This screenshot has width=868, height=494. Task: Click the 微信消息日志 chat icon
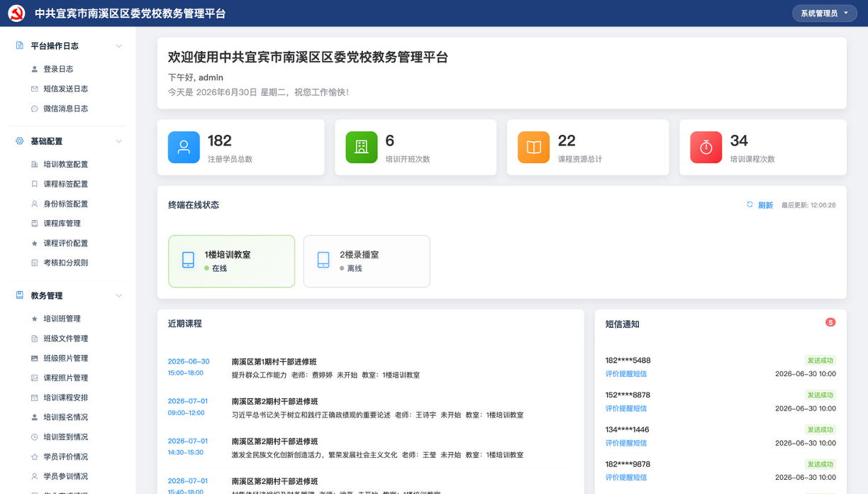click(35, 109)
